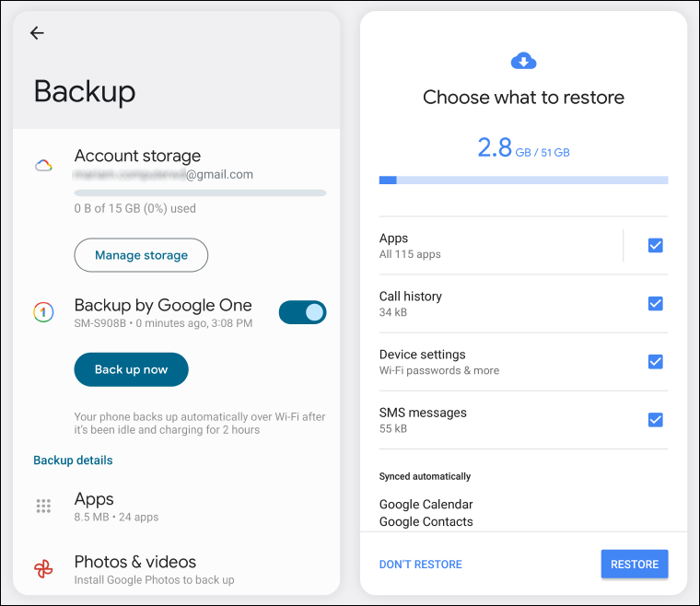Viewport: 700px width, 606px height.
Task: Choose DON'T RESTORE
Action: click(421, 564)
